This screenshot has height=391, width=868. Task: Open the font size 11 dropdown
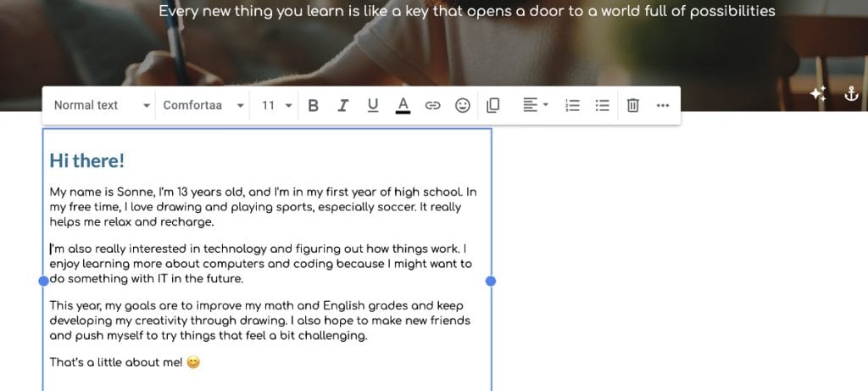pos(276,105)
